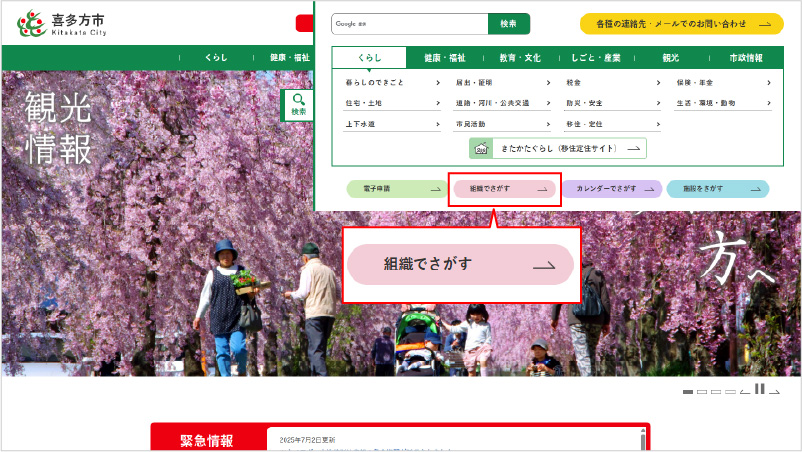
Task: Go to the next slide arrow
Action: click(774, 392)
